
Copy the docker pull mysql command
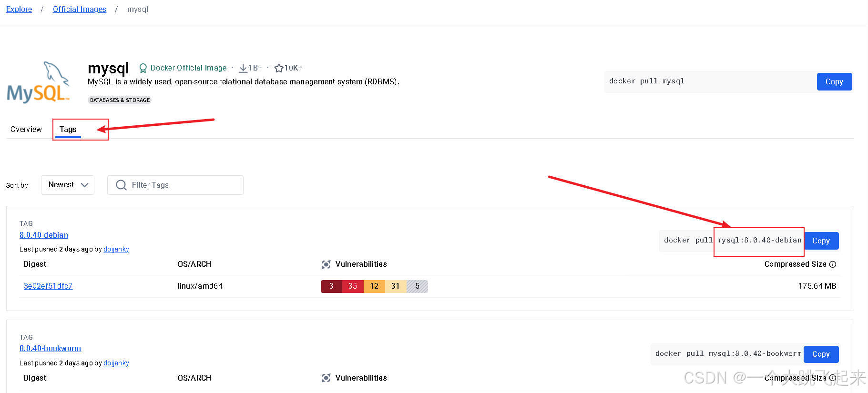tap(834, 81)
